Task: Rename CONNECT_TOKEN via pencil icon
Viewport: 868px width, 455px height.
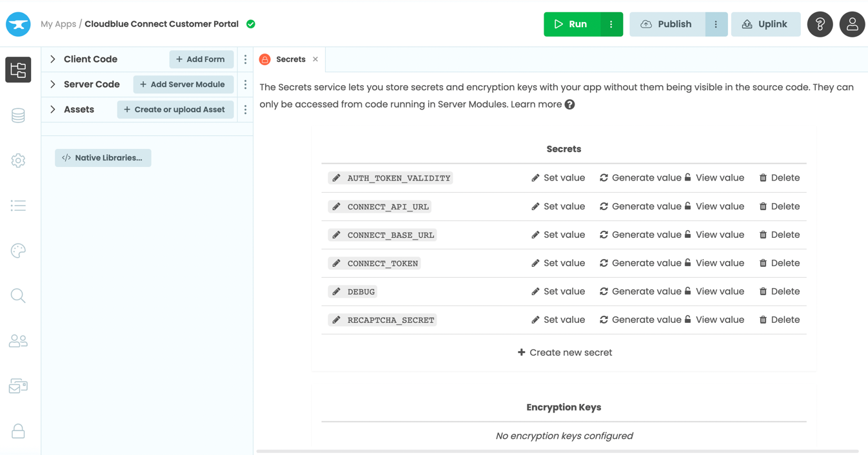Action: 336,263
